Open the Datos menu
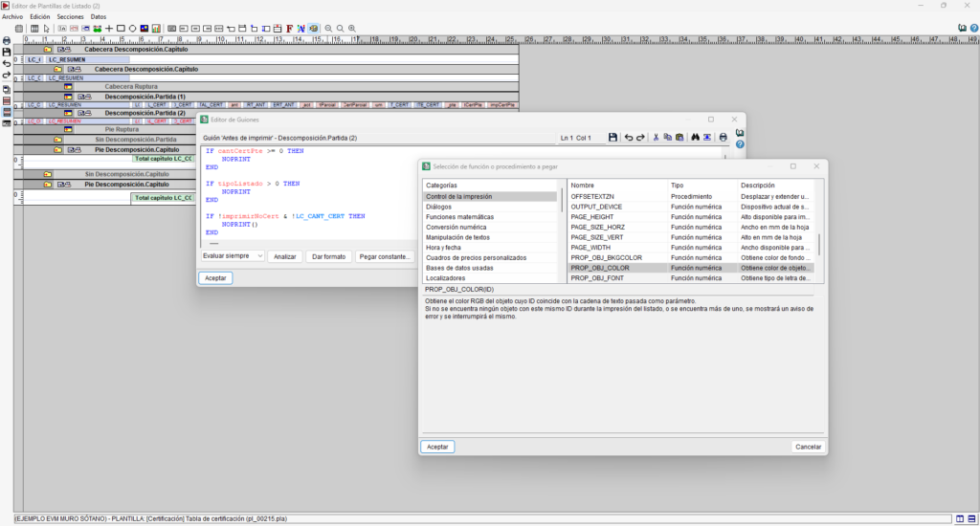 click(99, 17)
